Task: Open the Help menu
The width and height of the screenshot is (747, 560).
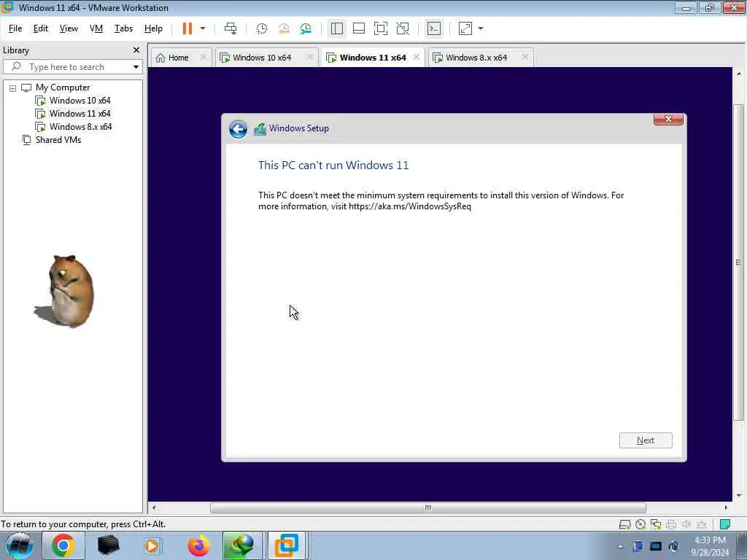Action: pos(153,28)
